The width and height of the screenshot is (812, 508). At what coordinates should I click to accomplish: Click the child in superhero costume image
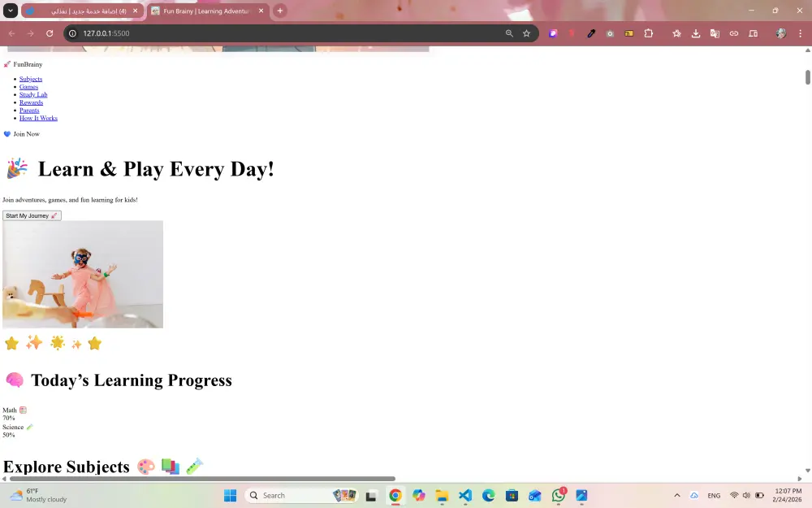pyautogui.click(x=83, y=274)
